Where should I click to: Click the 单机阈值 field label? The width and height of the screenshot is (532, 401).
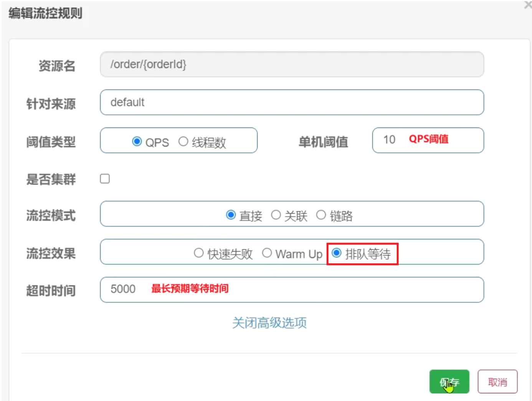click(323, 142)
